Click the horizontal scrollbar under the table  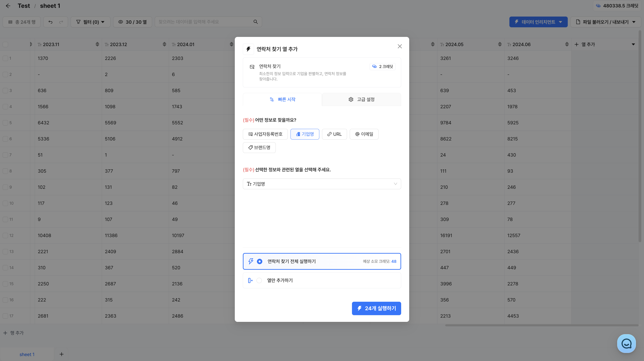pos(542,325)
